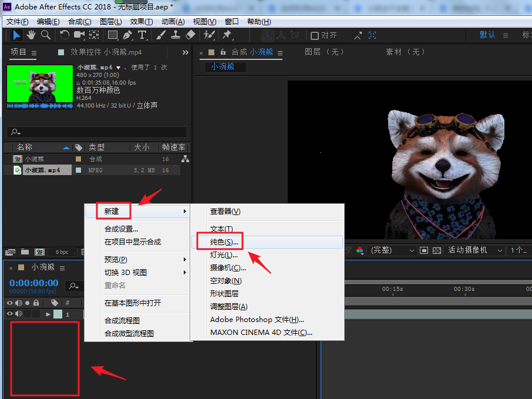Mute audio of layer 1 speaker switch
532x399 pixels.
[19, 314]
